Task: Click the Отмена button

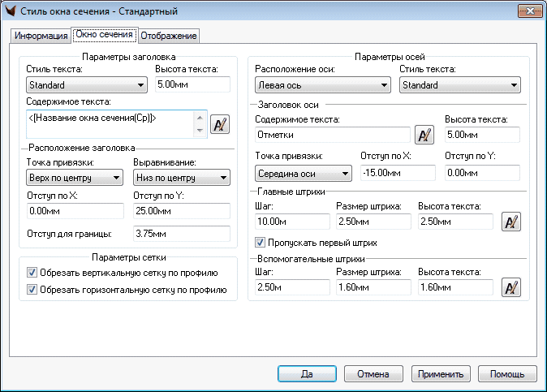Action: [374, 374]
